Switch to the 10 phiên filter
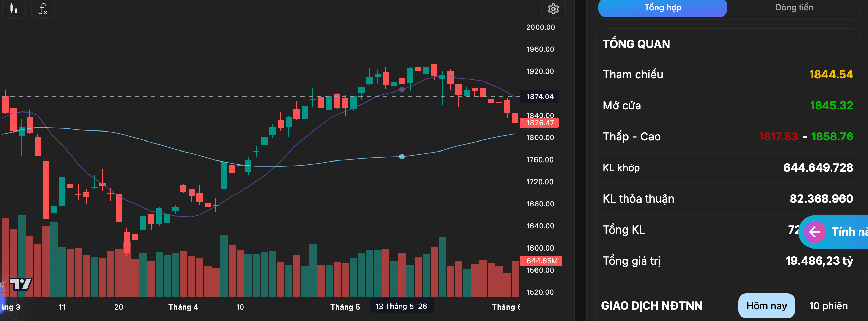Image resolution: width=868 pixels, height=321 pixels. pos(828,306)
